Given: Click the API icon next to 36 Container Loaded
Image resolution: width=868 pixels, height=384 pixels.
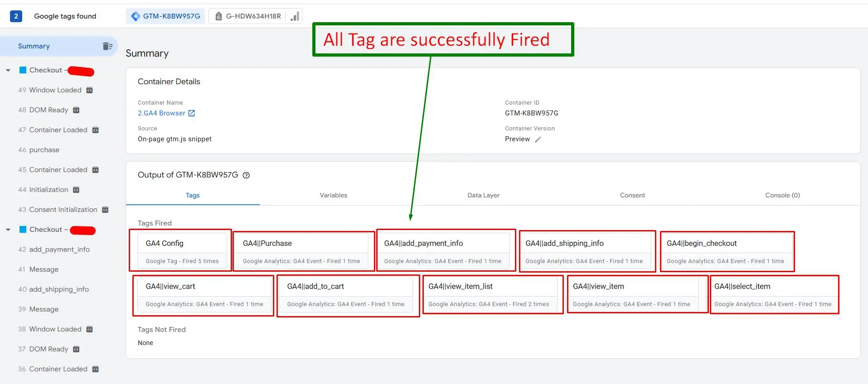Looking at the screenshot, I should pos(95,369).
